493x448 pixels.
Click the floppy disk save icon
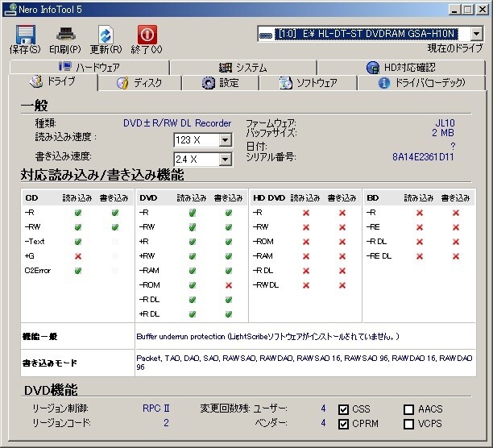coord(26,35)
